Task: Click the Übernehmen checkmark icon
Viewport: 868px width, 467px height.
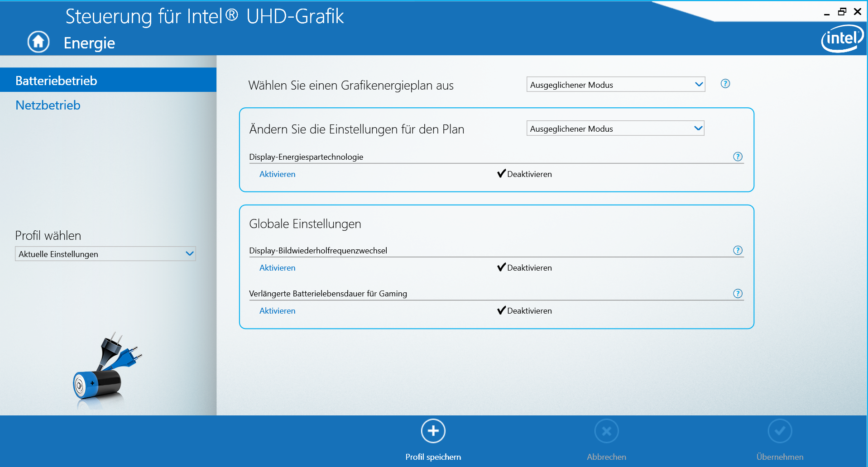Action: coord(780,431)
